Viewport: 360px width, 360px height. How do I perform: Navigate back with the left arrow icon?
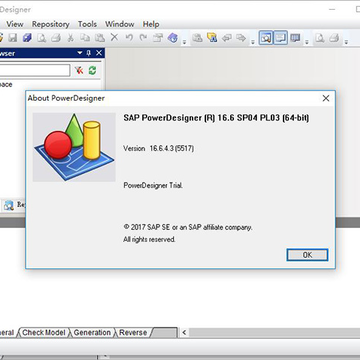coord(227,38)
